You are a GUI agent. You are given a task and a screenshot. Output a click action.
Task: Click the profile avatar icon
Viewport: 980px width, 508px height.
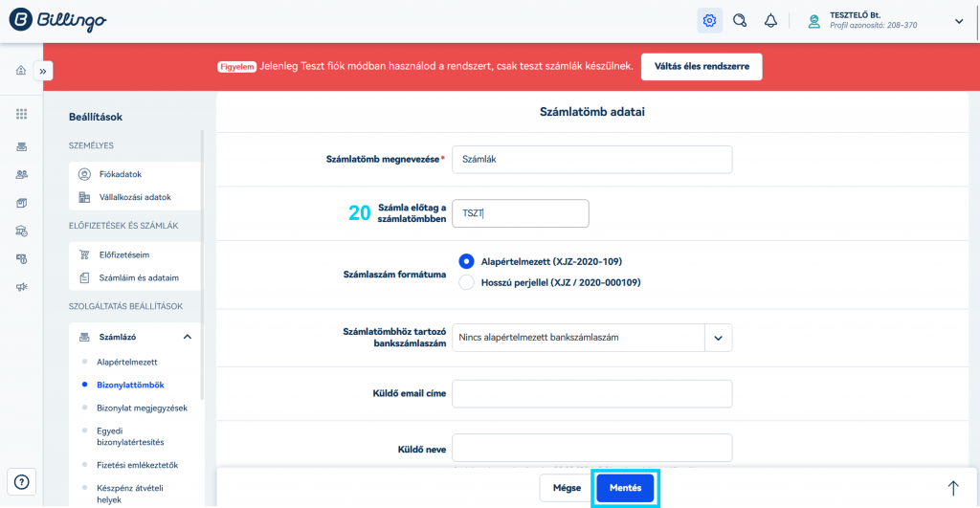coord(813,21)
